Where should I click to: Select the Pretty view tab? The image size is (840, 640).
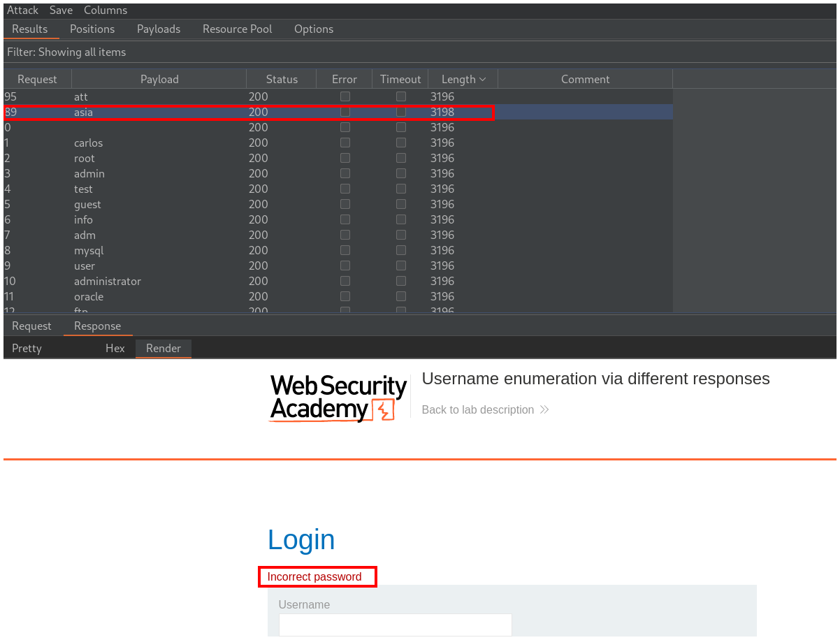tap(27, 348)
